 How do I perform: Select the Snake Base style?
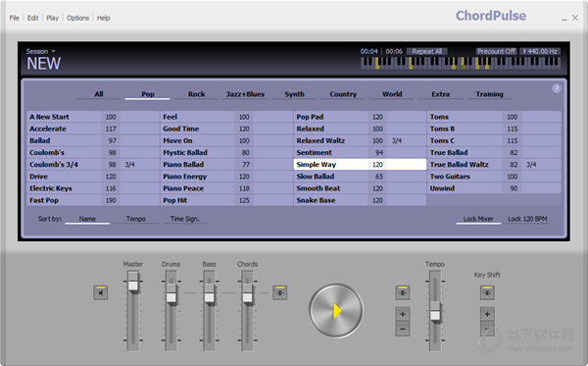[x=360, y=200]
